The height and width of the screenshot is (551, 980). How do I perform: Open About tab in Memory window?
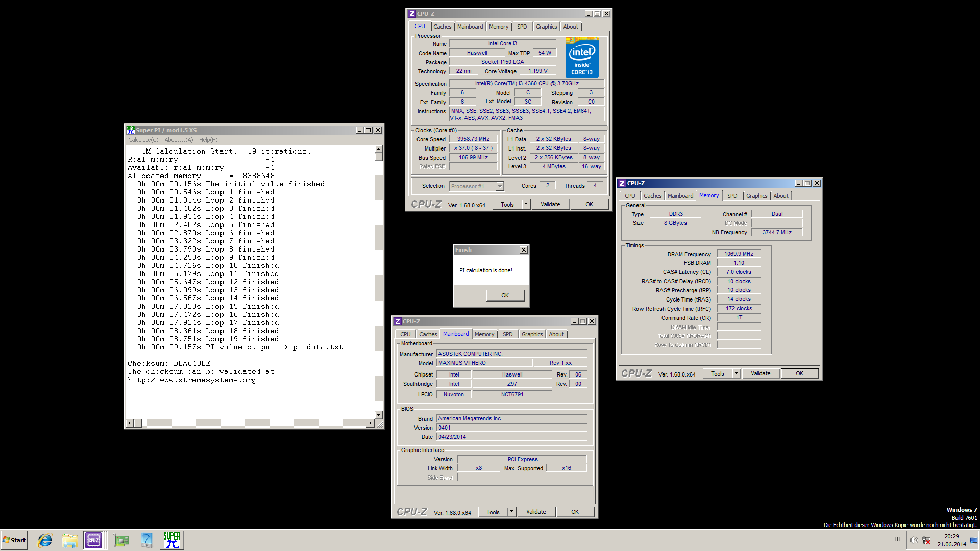pos(781,196)
